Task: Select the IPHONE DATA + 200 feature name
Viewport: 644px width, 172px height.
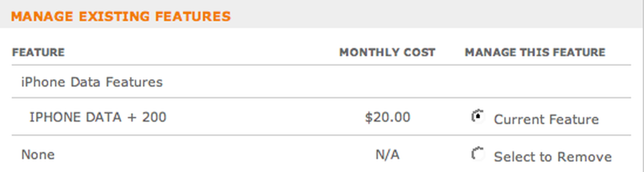Action: tap(97, 117)
